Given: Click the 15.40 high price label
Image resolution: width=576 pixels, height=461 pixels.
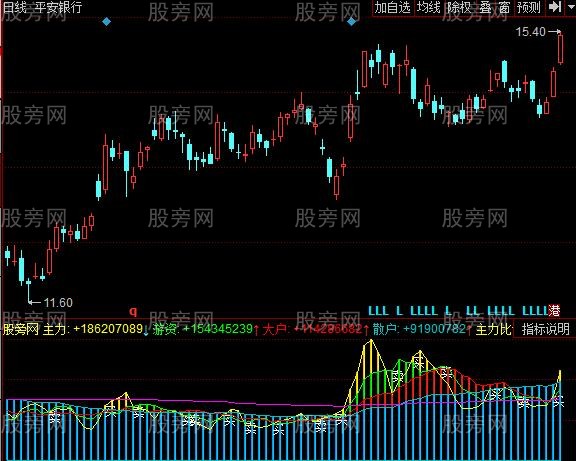Looking at the screenshot, I should 530,32.
